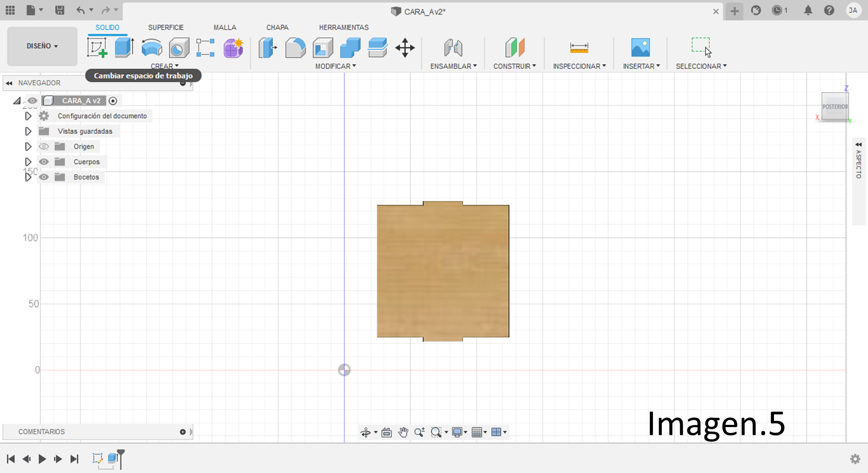Switch to the SUPERFICIE tab
Image resolution: width=868 pixels, height=473 pixels.
[x=166, y=28]
